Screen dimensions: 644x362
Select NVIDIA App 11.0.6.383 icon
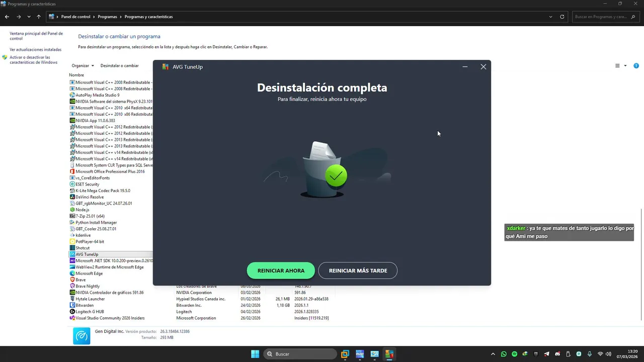tap(72, 121)
